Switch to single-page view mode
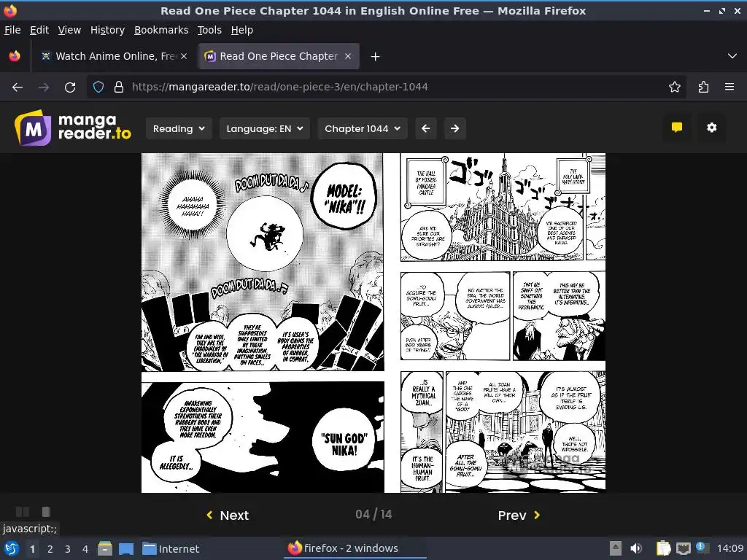Image resolution: width=747 pixels, height=560 pixels. pos(46,512)
